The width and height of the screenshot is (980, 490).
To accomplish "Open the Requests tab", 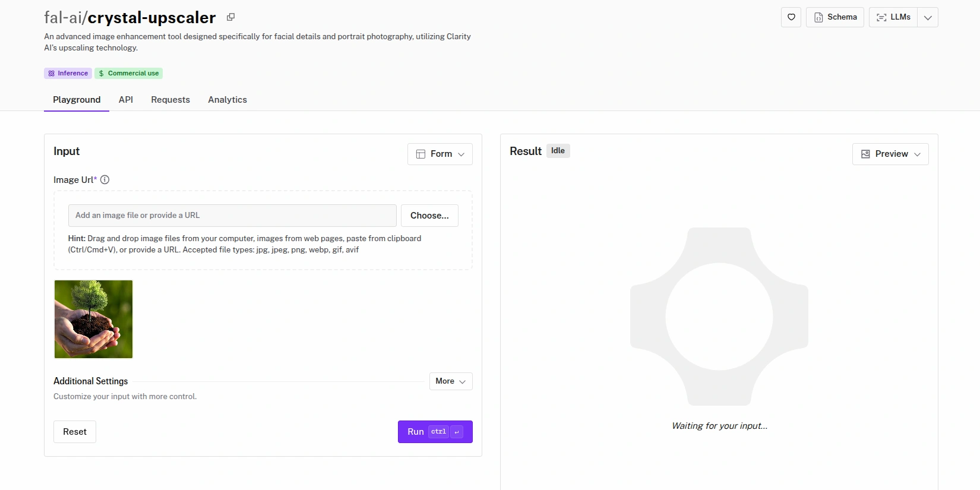I will (x=170, y=100).
